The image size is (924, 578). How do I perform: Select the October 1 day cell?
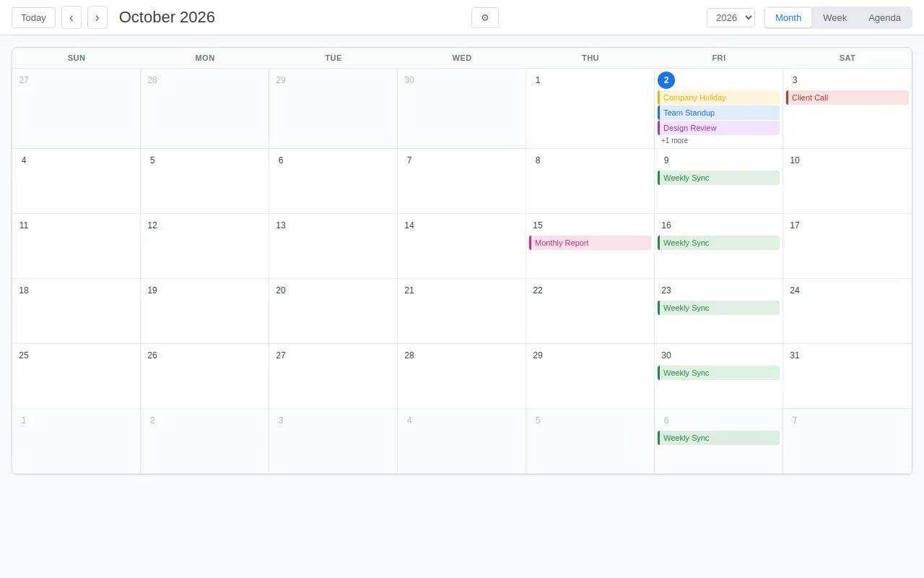(590, 108)
